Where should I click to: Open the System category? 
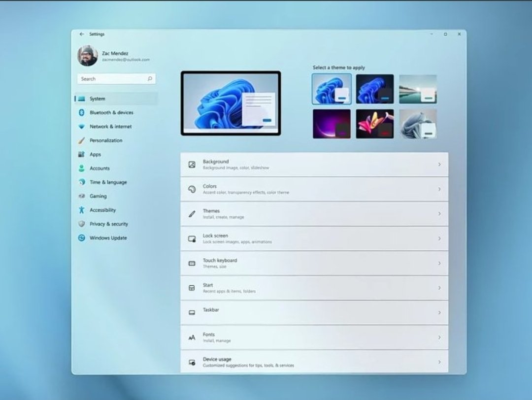116,99
